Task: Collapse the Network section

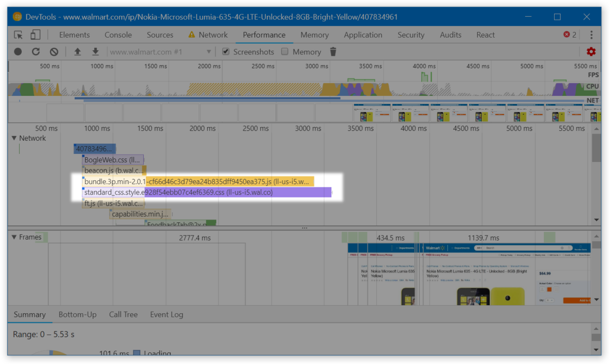Action: [x=13, y=138]
